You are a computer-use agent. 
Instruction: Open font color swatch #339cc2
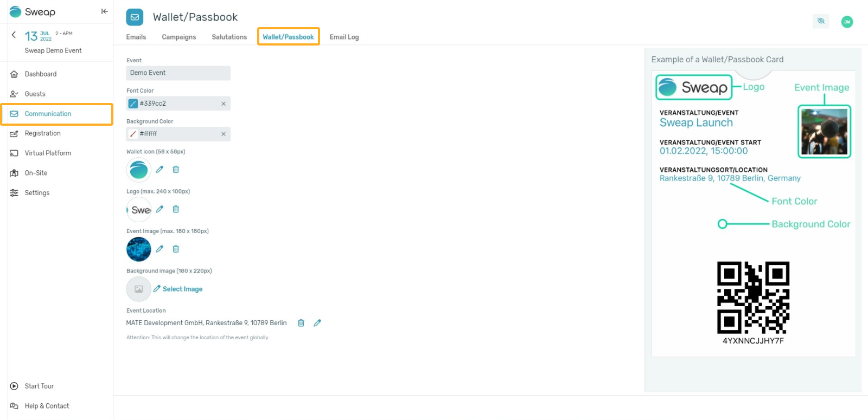point(133,104)
